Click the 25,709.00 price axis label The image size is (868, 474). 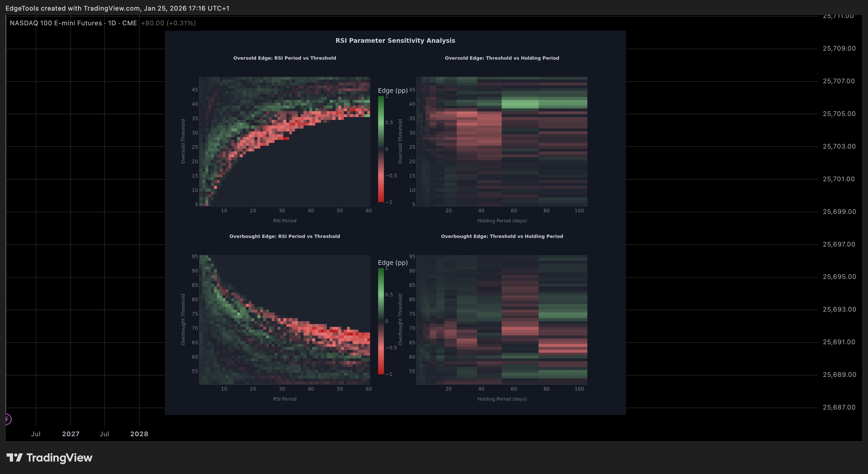839,48
